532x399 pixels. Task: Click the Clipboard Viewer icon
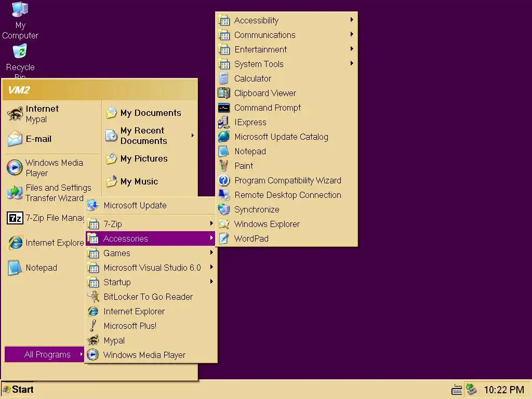click(x=224, y=93)
